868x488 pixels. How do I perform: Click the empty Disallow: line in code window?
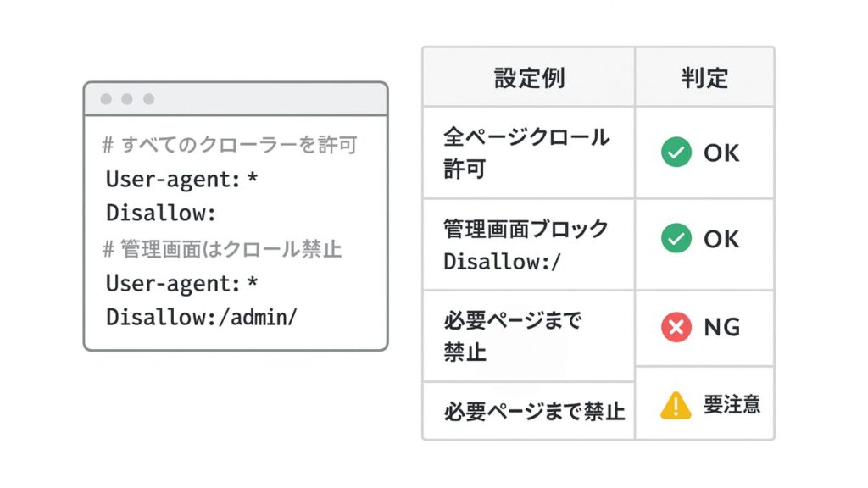tap(162, 213)
